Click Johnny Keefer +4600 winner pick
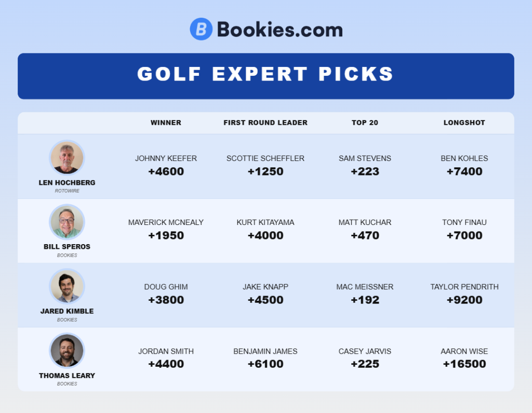Viewport: 532px width, 413px height. pyautogui.click(x=166, y=166)
